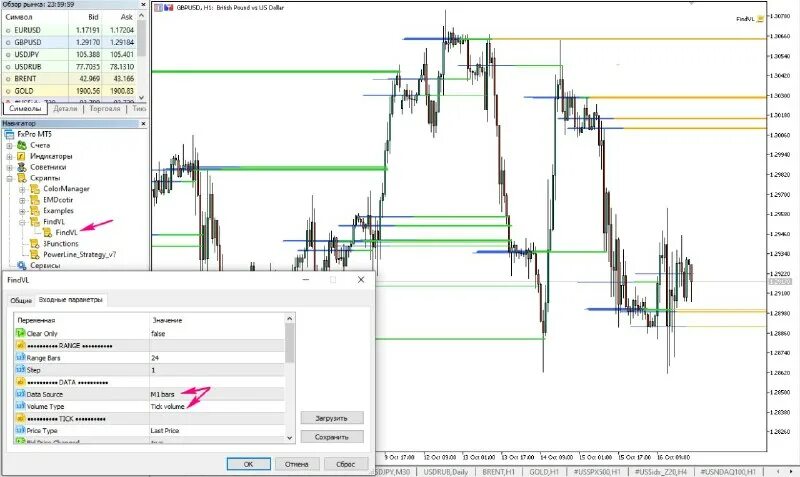Click the FindVL folder icon in Navigator
The image size is (800, 477).
coord(35,222)
